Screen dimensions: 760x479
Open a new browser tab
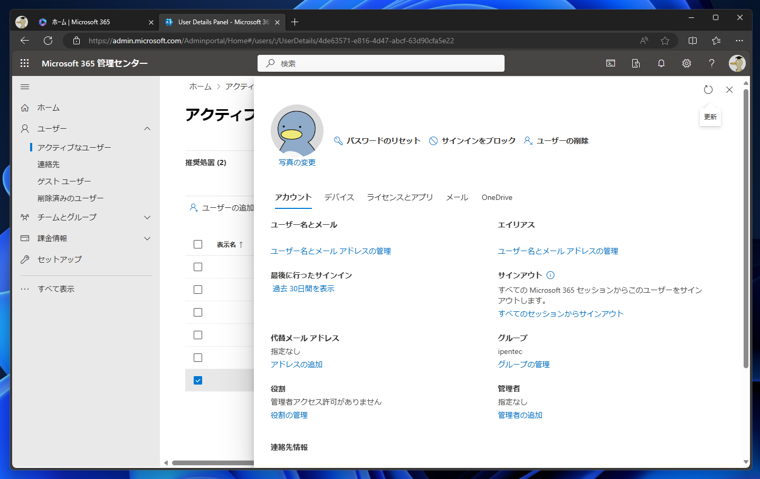pyautogui.click(x=295, y=22)
